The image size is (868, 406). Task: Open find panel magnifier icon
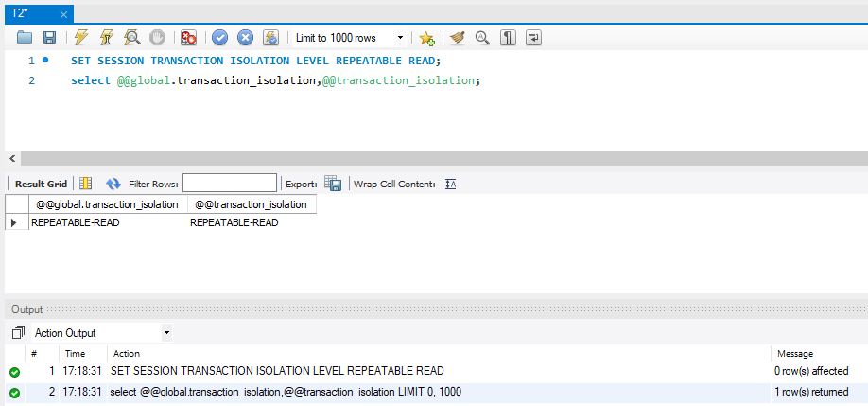[483, 38]
